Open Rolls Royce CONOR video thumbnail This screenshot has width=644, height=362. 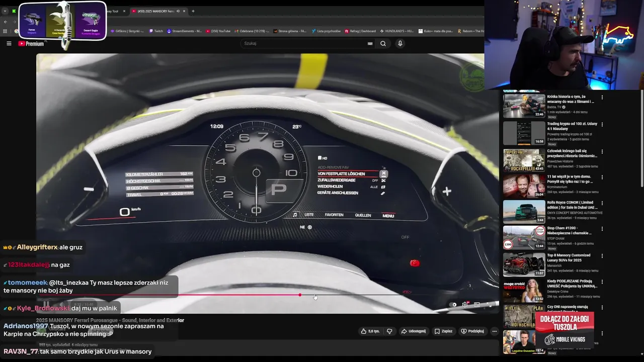pyautogui.click(x=524, y=212)
